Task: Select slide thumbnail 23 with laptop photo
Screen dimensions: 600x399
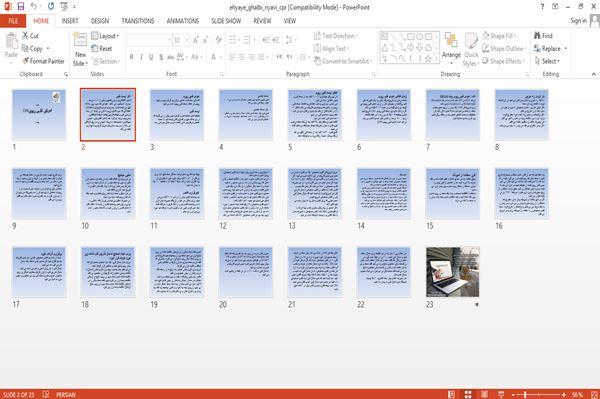Action: tap(452, 272)
